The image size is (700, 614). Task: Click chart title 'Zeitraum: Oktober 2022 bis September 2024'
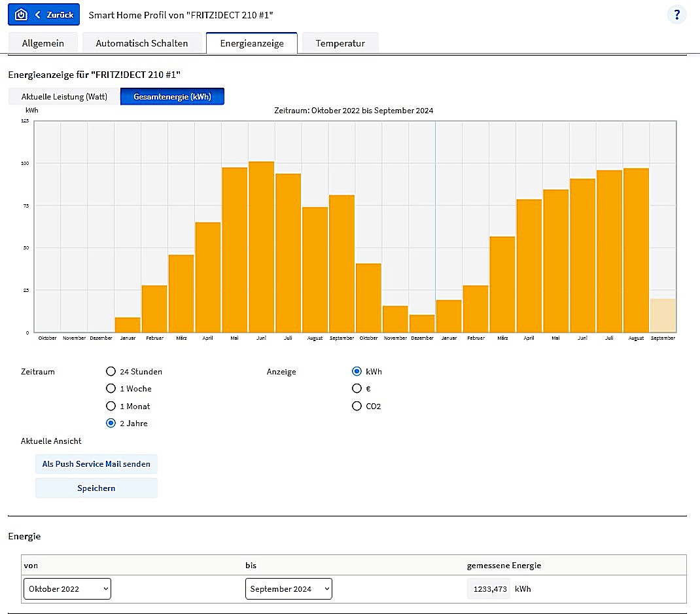coord(353,110)
